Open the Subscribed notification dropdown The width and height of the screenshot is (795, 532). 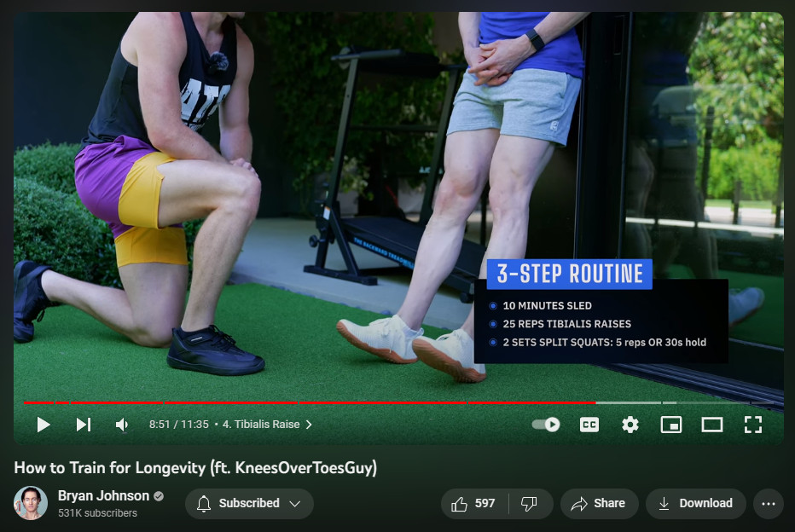pos(249,504)
